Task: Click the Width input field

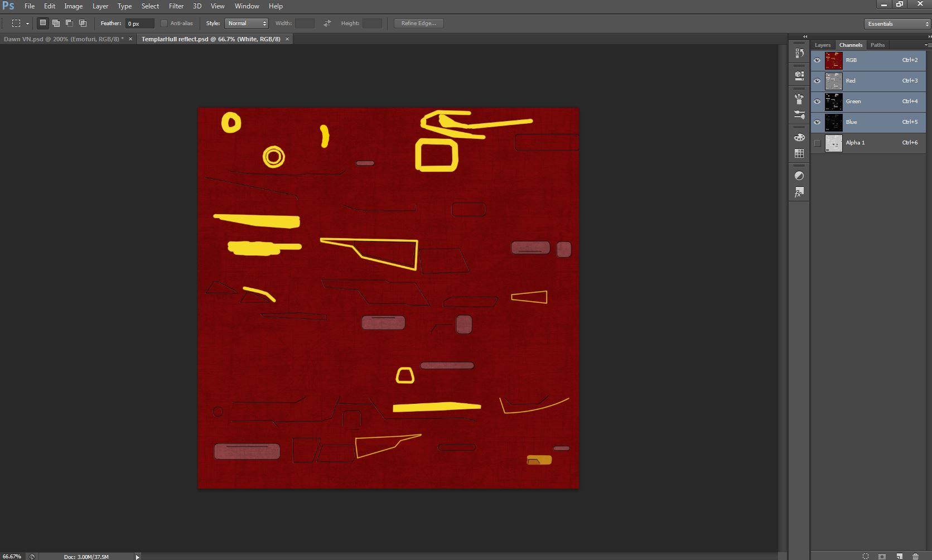Action: [x=305, y=23]
